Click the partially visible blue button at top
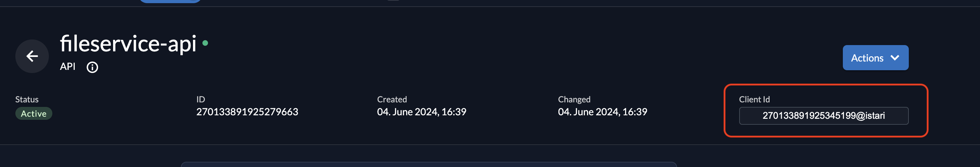Screen dimensions: 980x167 (x=170, y=1)
